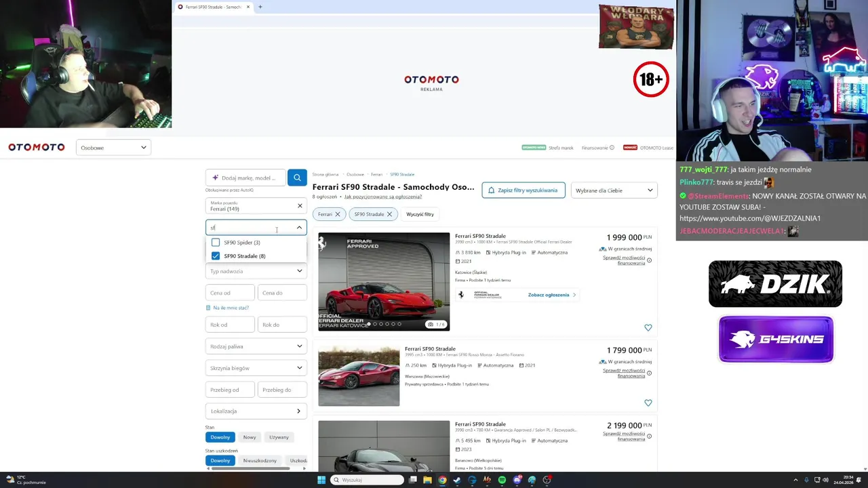Check the SF90 Spider (3) checkbox
This screenshot has height=488, width=868.
(x=216, y=242)
